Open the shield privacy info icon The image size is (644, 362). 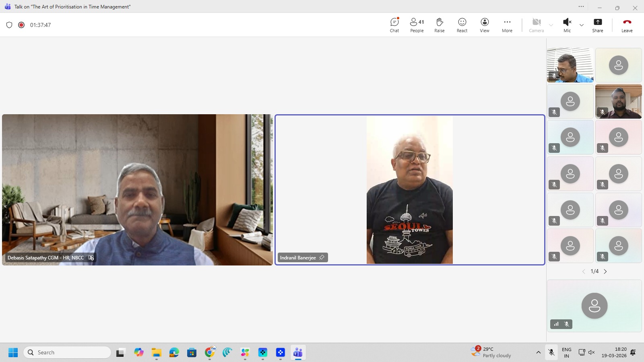(x=9, y=25)
